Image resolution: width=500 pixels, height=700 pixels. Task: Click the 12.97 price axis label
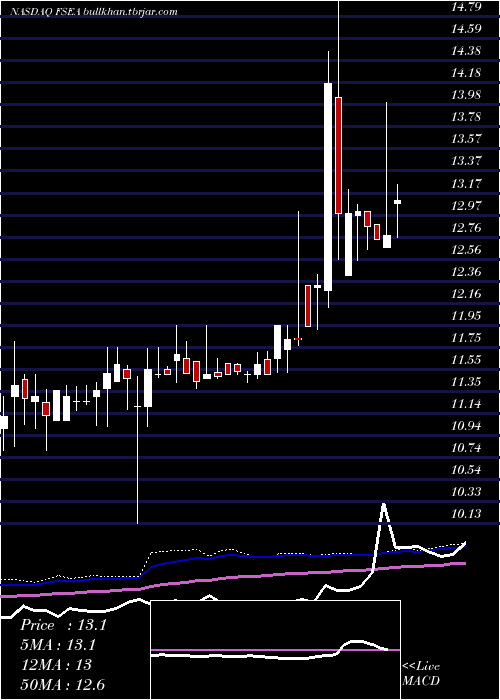point(466,205)
